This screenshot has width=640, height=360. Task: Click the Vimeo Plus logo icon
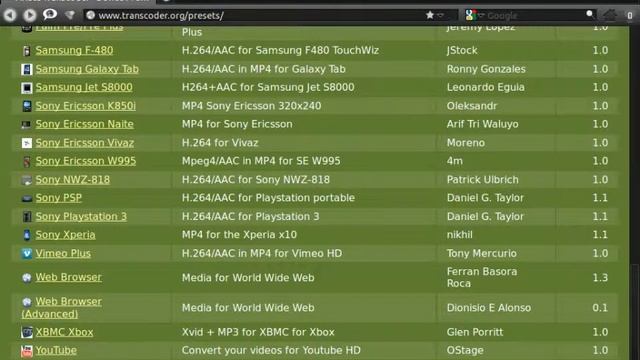pyautogui.click(x=27, y=253)
